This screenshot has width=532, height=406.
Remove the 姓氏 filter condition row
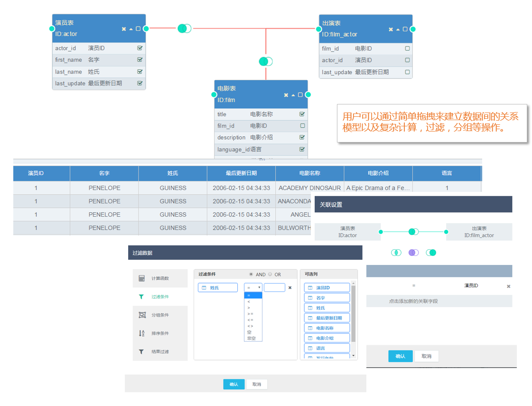coord(290,288)
